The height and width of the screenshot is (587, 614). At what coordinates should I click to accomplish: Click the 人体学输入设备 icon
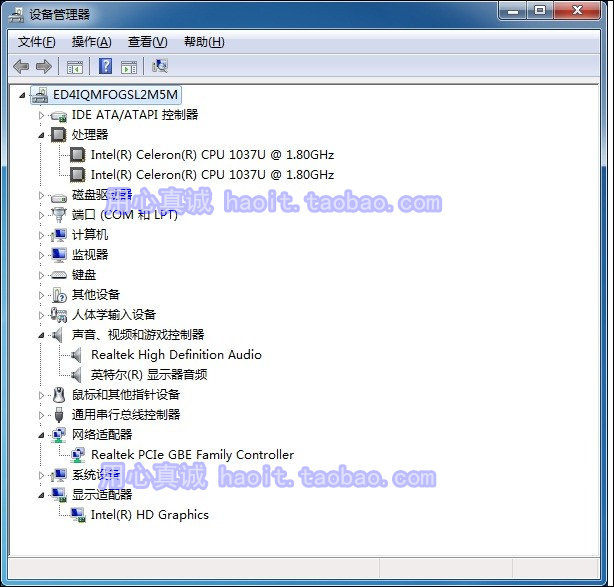[x=59, y=315]
